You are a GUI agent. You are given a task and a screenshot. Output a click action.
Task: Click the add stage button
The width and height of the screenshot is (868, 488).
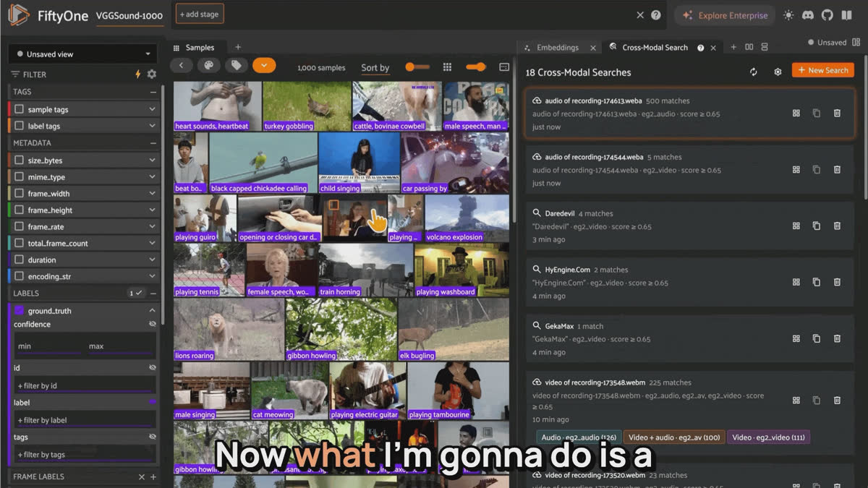[x=200, y=14]
